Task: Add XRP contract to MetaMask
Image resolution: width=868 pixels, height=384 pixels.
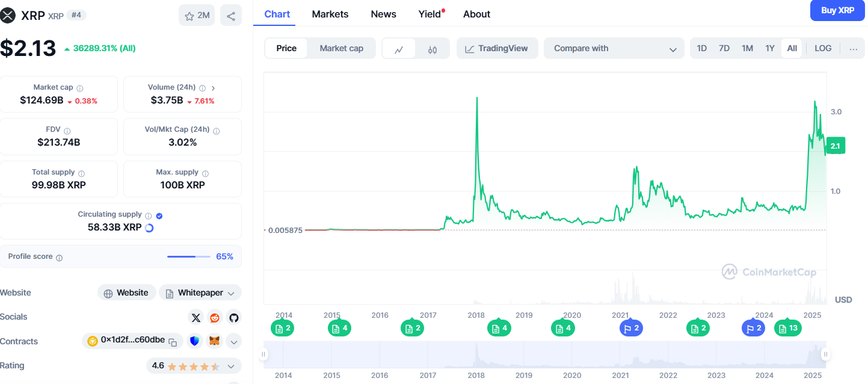Action: (x=214, y=341)
